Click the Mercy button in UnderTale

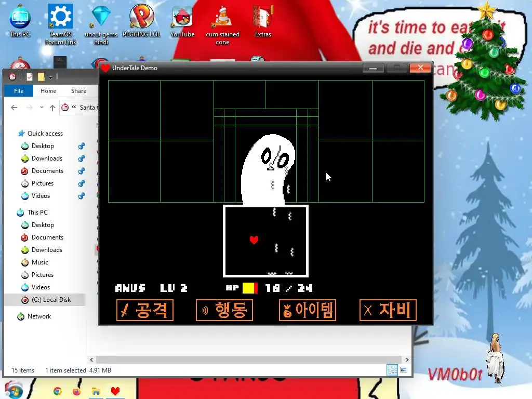click(x=388, y=310)
